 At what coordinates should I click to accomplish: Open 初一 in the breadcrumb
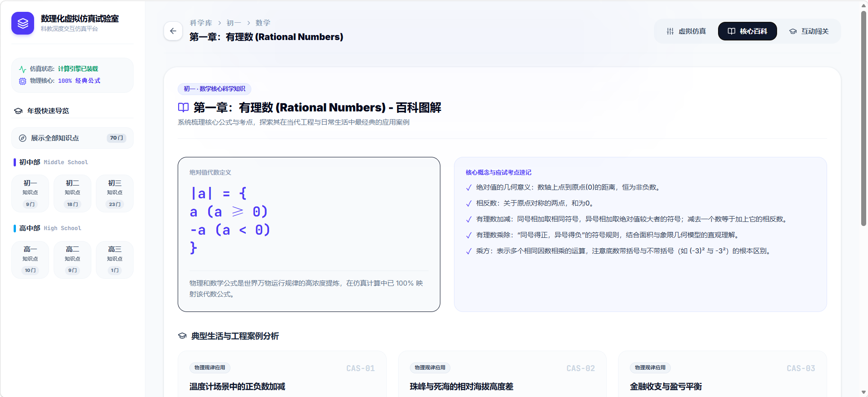(234, 23)
